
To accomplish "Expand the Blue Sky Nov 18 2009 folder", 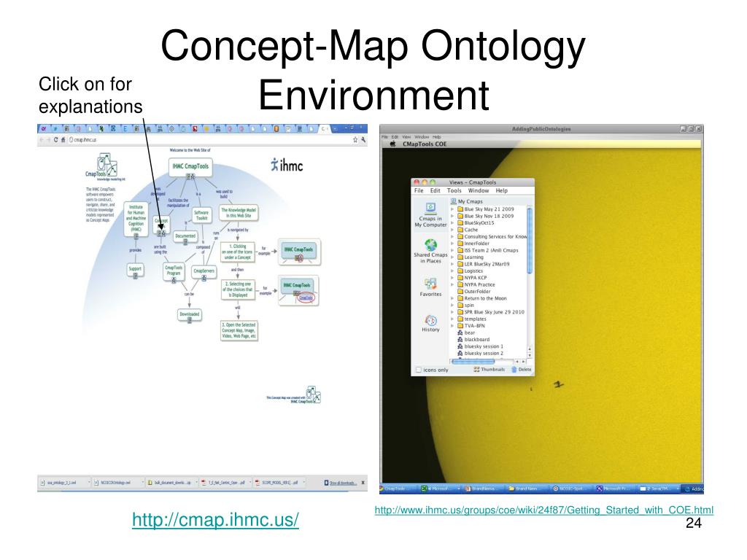I will click(x=452, y=216).
